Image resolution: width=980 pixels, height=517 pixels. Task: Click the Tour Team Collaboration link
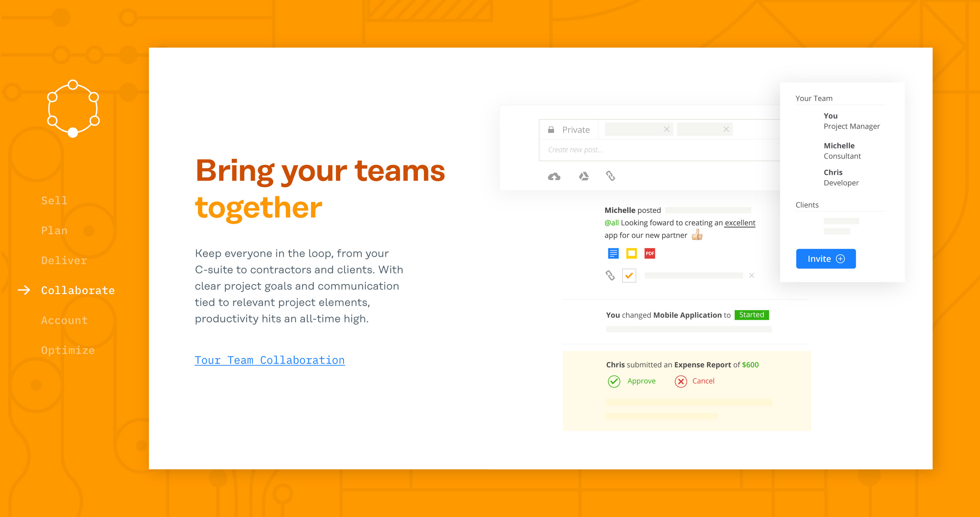(269, 360)
